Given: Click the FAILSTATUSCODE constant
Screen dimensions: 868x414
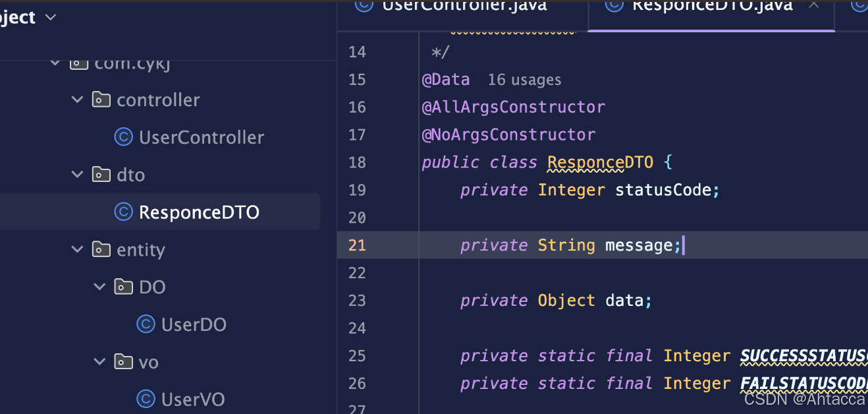Looking at the screenshot, I should (804, 384).
